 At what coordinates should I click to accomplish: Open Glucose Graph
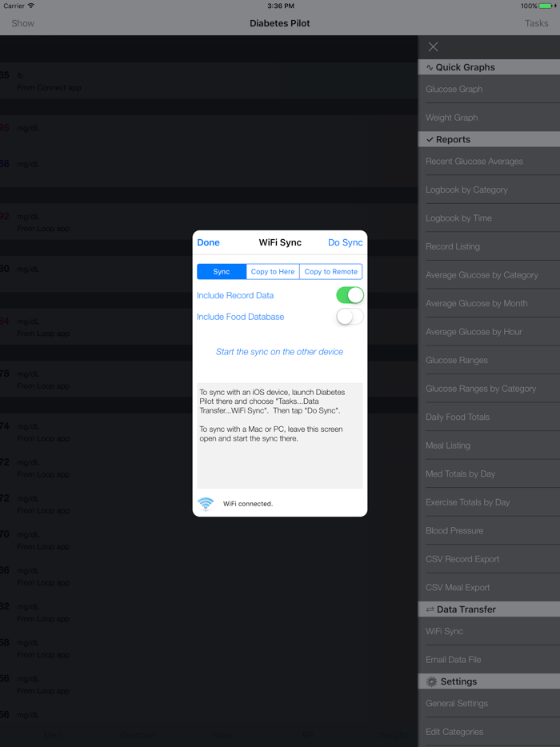(489, 89)
